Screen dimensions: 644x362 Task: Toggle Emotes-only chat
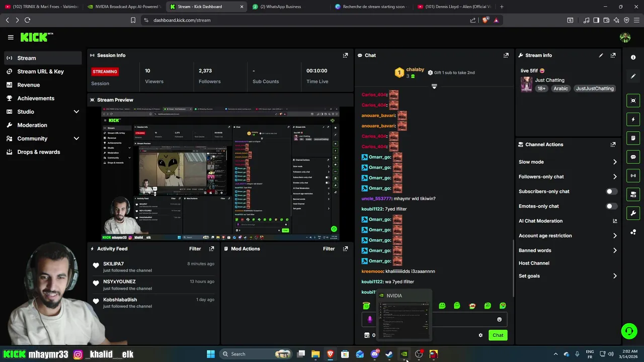[612, 206]
